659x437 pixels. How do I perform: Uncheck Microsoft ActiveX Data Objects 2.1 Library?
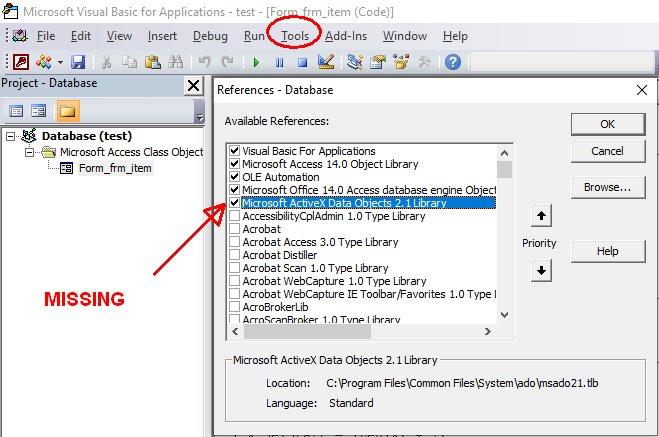tap(235, 203)
